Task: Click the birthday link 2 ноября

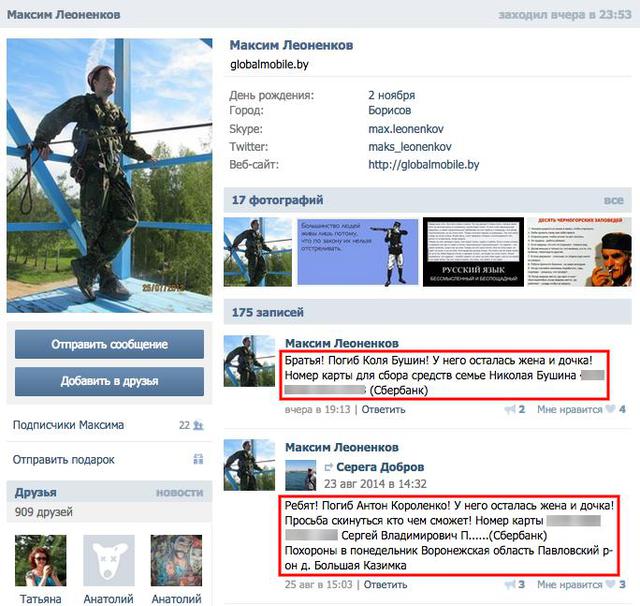Action: [x=391, y=95]
